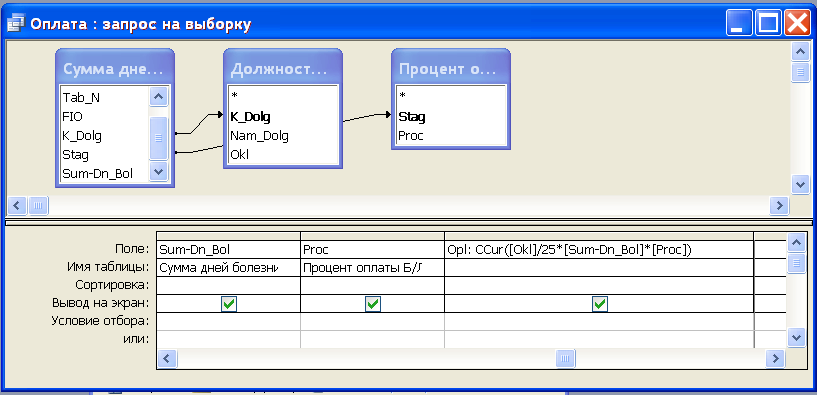Viewport: 817px width, 395px height.
Task: Click table name cell Сумма дней болезни
Action: point(228,268)
